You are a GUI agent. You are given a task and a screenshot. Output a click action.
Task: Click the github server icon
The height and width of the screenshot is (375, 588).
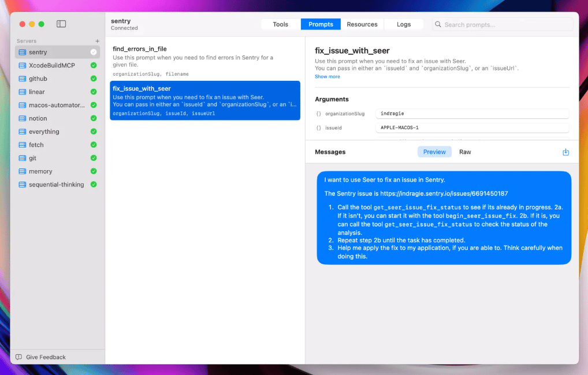[x=23, y=78]
